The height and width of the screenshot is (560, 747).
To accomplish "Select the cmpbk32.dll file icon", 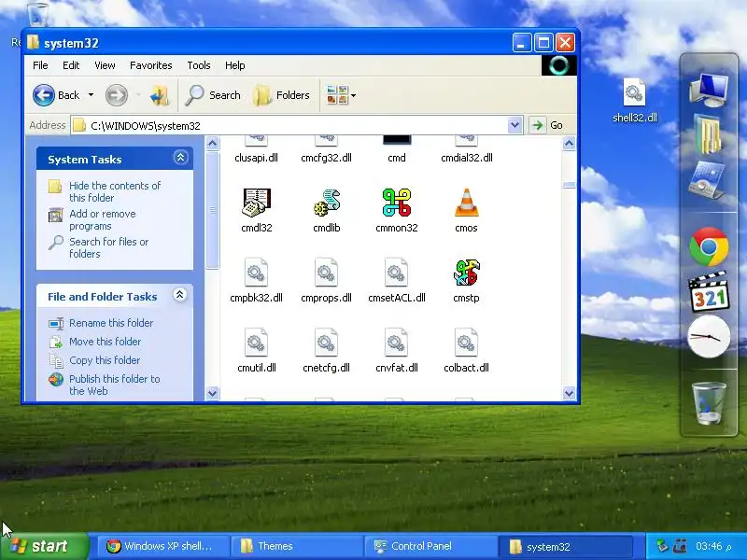I will coord(256,273).
